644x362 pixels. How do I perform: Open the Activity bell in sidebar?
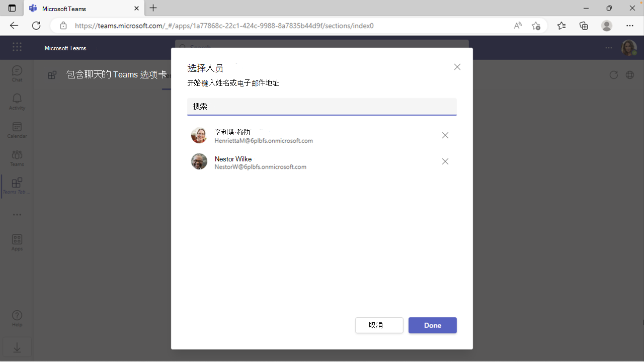tap(17, 102)
